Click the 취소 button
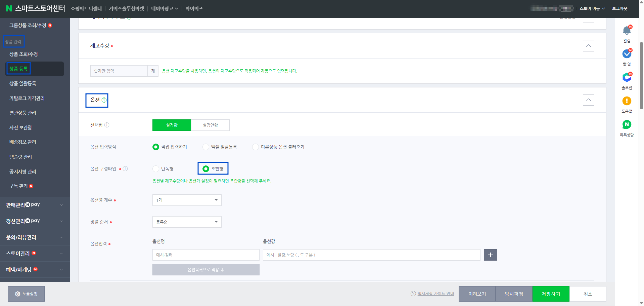 tap(588, 294)
